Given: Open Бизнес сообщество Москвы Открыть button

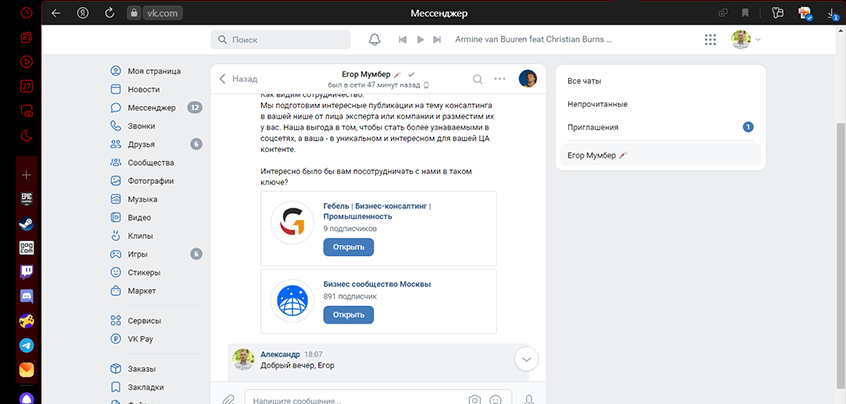Looking at the screenshot, I should (x=349, y=314).
